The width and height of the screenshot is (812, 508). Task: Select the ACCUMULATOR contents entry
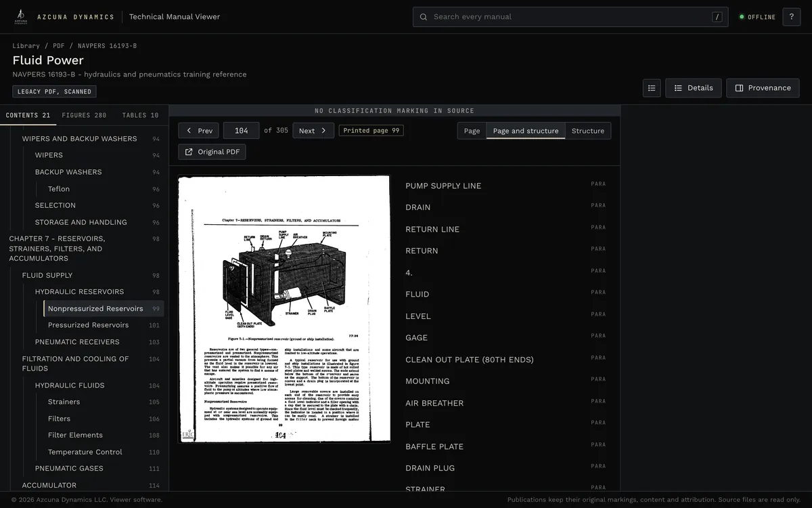tap(91, 485)
